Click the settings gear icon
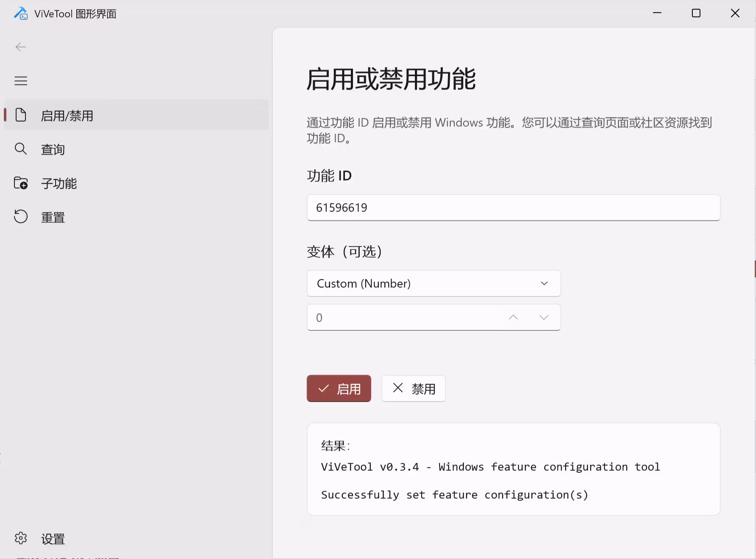 20,538
